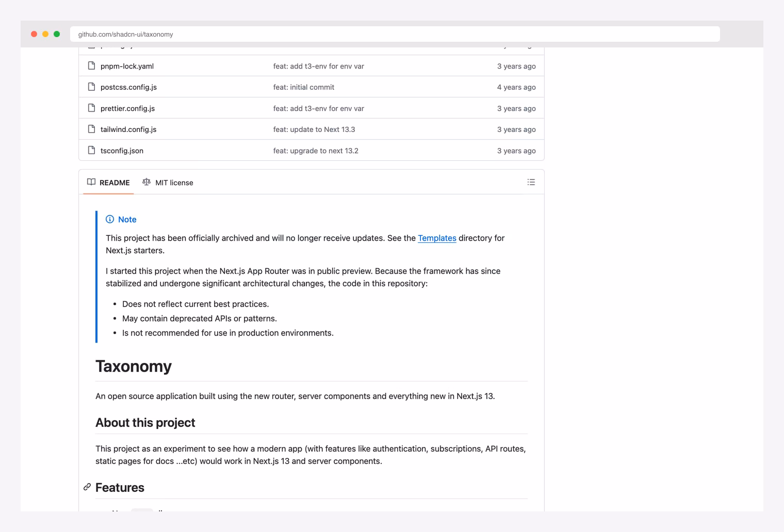Screen dimensions: 784x532
Task: Click the info icon in the Note callout
Action: [x=110, y=219]
